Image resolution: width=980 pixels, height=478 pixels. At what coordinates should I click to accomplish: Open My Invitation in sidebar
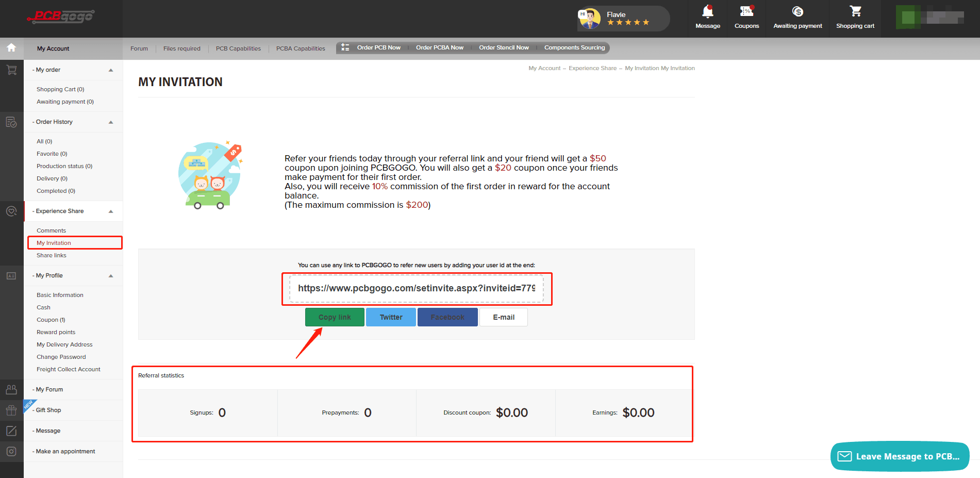coord(54,243)
